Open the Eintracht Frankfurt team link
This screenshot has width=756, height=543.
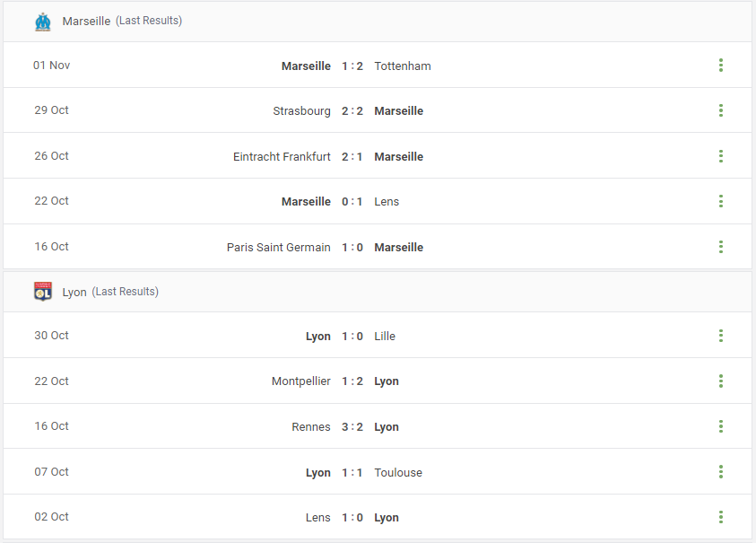click(x=282, y=157)
